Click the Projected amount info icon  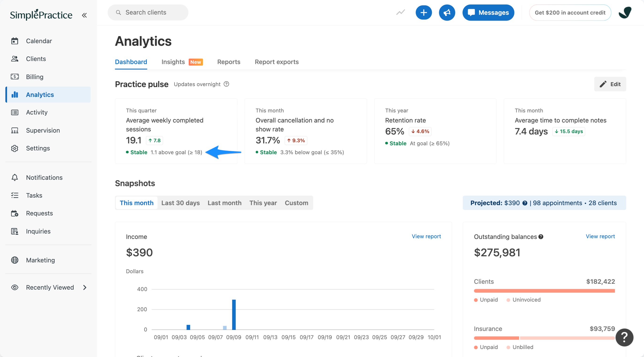[x=525, y=203]
